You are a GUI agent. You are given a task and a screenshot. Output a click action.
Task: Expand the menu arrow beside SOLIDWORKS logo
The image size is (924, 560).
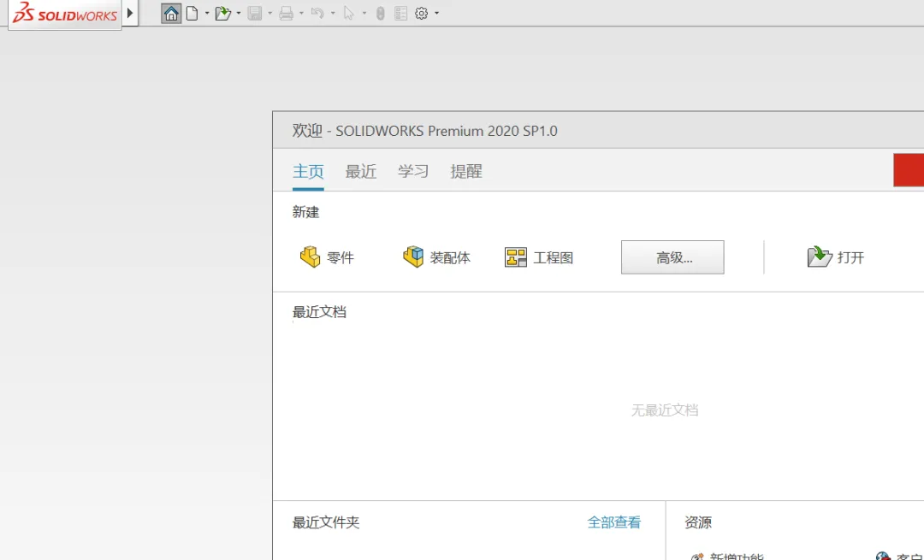(130, 12)
